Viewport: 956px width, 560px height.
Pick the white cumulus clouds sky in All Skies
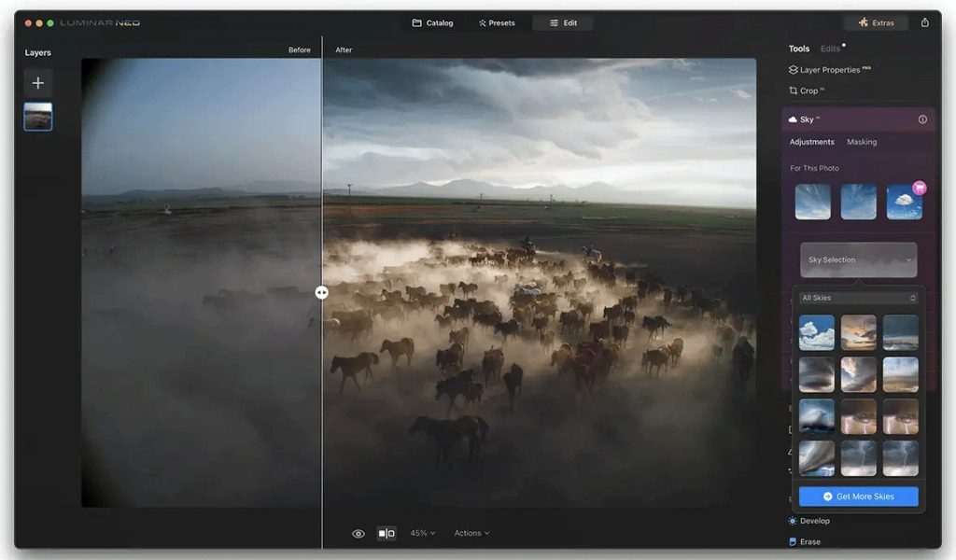point(817,332)
